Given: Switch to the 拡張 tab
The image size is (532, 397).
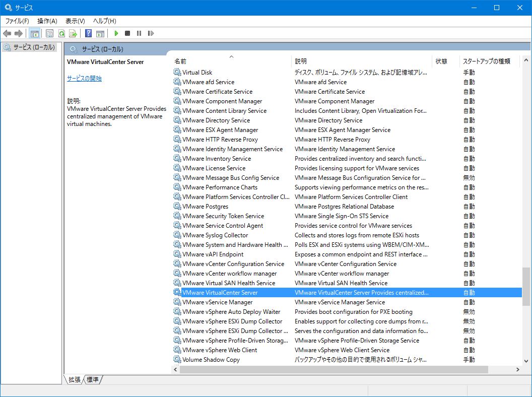Looking at the screenshot, I should 74,379.
